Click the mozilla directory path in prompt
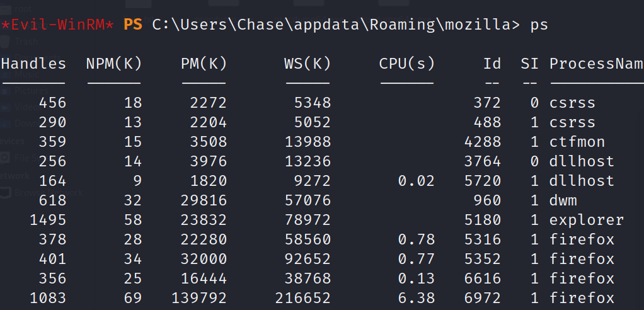644x310 pixels. 480,25
